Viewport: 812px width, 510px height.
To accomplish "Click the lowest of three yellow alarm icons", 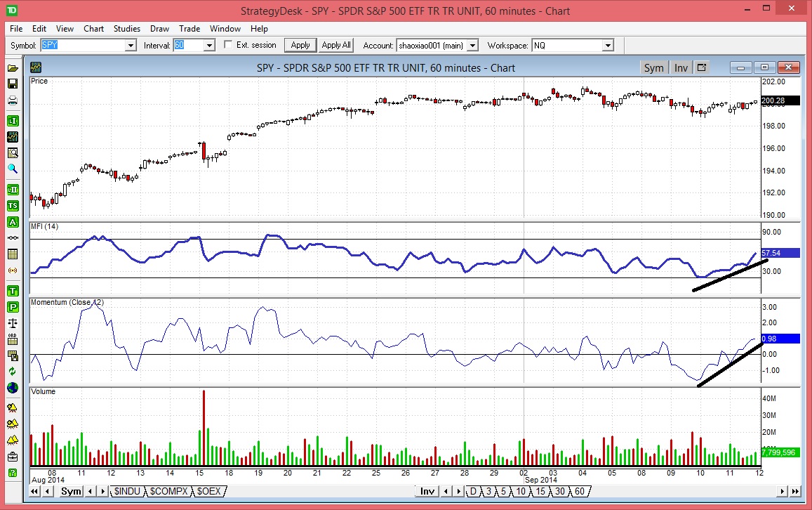I will (x=13, y=440).
